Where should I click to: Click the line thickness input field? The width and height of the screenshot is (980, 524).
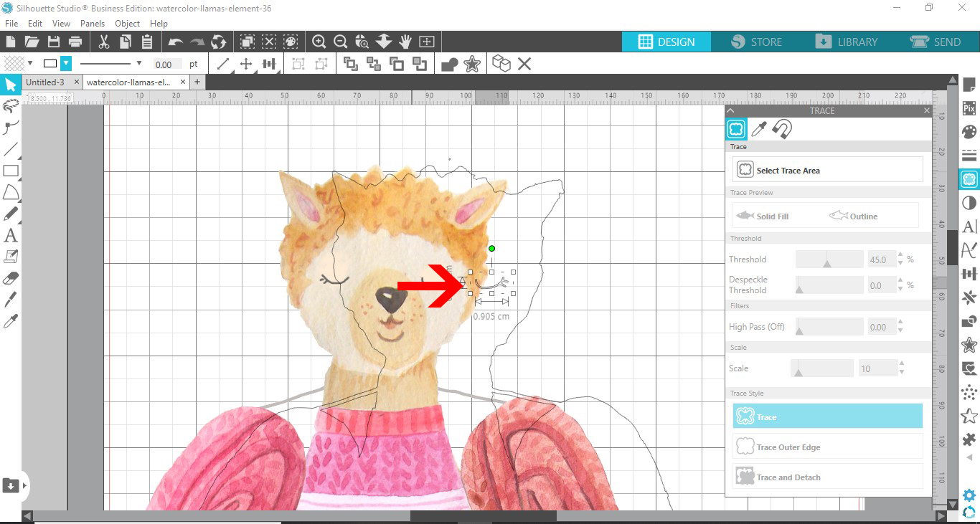168,65
